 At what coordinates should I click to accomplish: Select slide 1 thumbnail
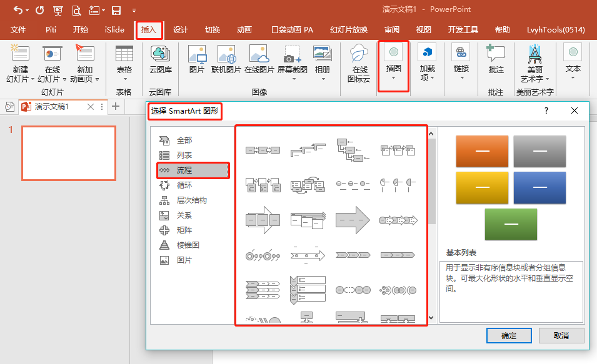[69, 153]
